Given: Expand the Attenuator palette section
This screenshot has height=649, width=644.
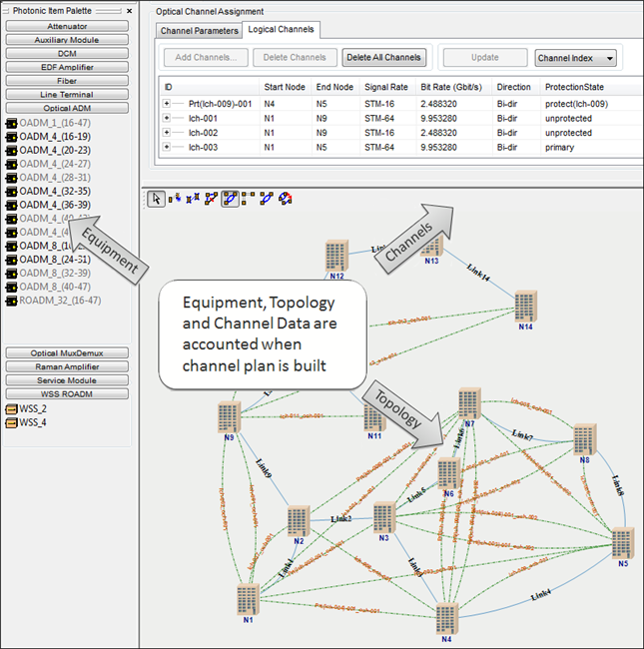Looking at the screenshot, I should click(x=67, y=26).
